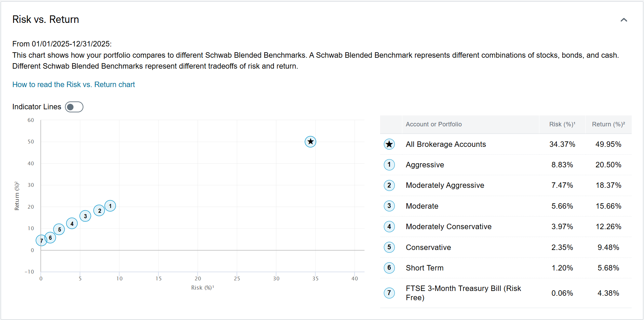Click chart marker 6 on the plot
644x320 pixels.
51,238
